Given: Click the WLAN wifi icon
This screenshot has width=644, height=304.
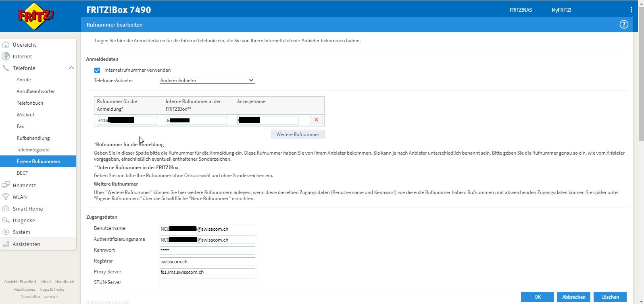Looking at the screenshot, I should point(6,197).
